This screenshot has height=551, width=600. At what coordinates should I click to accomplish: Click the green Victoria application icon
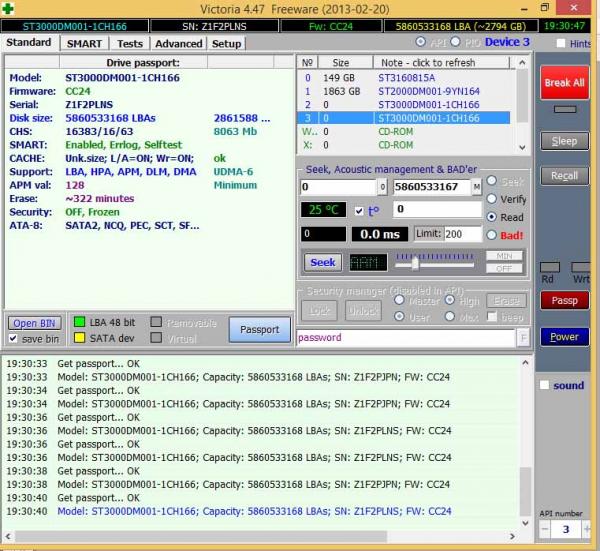(x=9, y=8)
